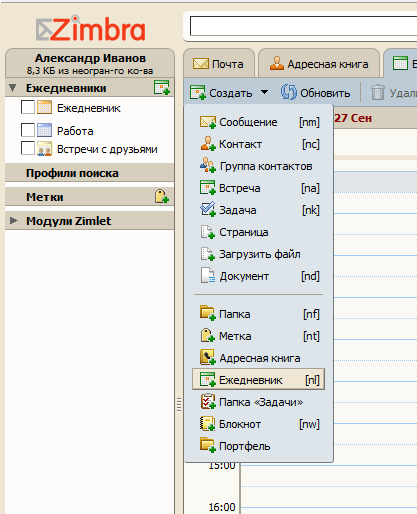Choose Документ from the menu
This screenshot has width=417, height=514.
click(259, 276)
